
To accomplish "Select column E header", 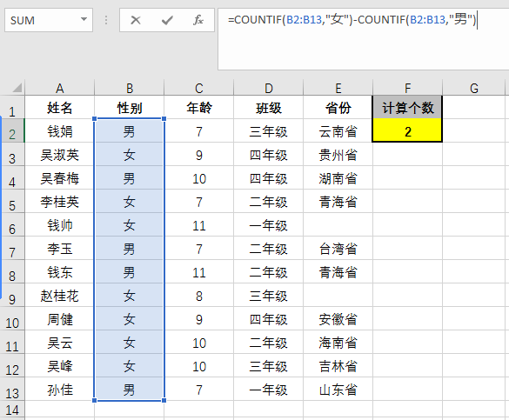I will coord(338,88).
